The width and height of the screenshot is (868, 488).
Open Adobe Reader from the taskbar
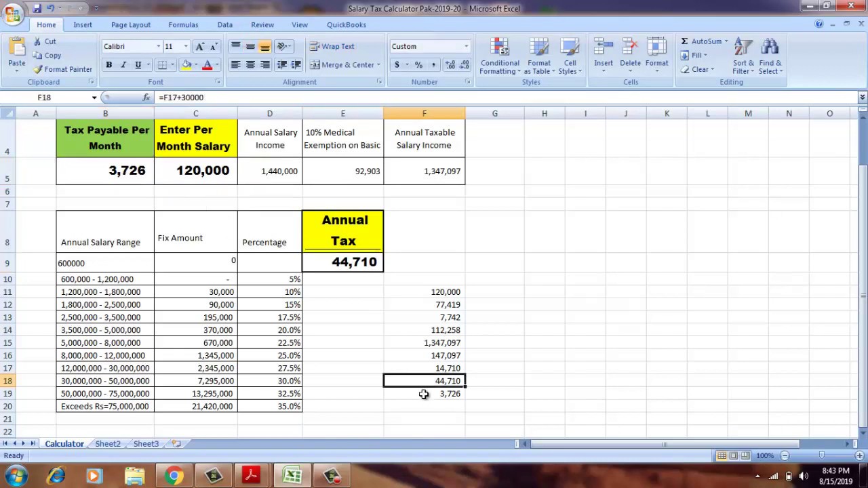[x=252, y=476]
